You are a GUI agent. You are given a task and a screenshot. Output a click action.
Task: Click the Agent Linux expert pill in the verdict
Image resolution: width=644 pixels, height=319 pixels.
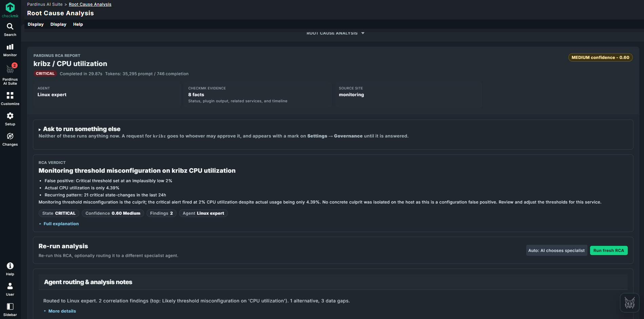[x=203, y=213]
